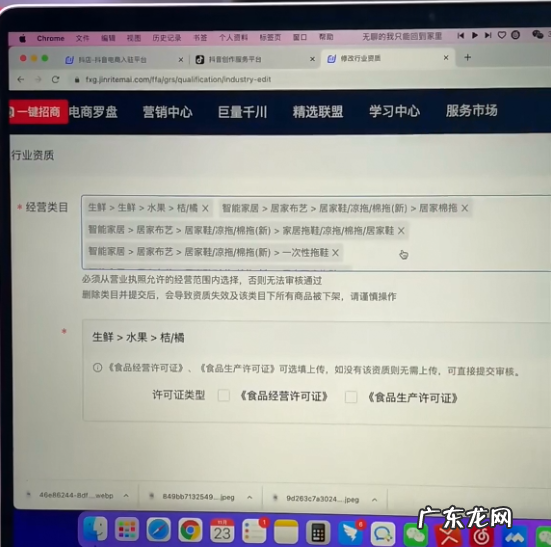Image resolution: width=551 pixels, height=547 pixels.
Task: Open Calendar showing 23 in dock
Action: (222, 531)
